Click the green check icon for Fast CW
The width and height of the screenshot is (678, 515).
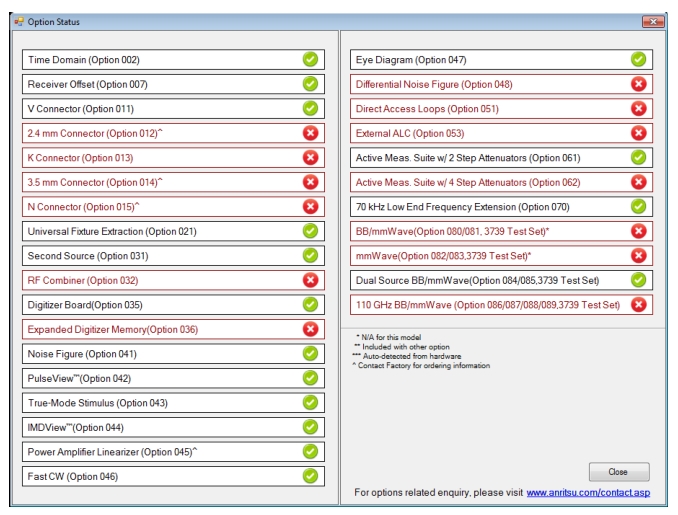[310, 476]
